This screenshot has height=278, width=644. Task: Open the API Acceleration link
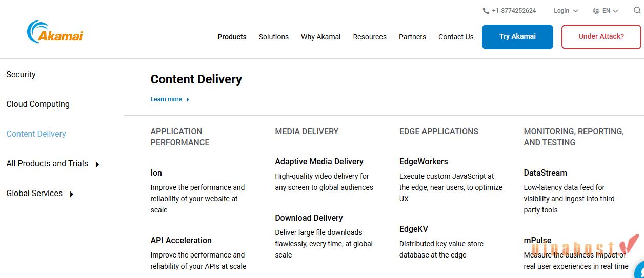(x=181, y=240)
